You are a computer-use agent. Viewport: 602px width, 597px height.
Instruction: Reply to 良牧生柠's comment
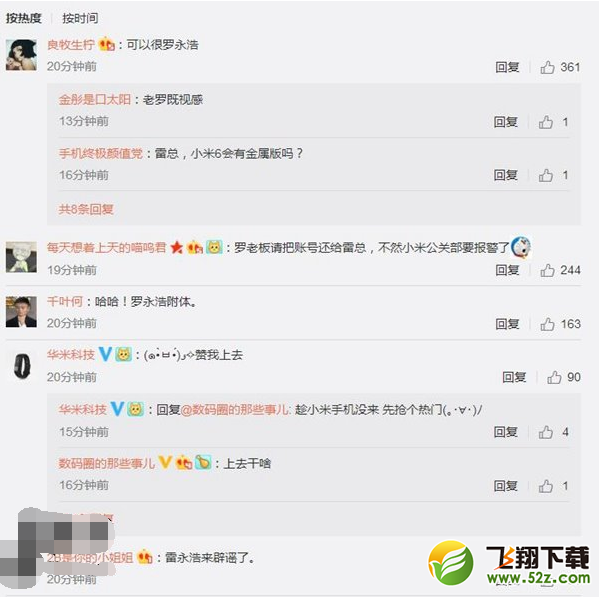(507, 67)
